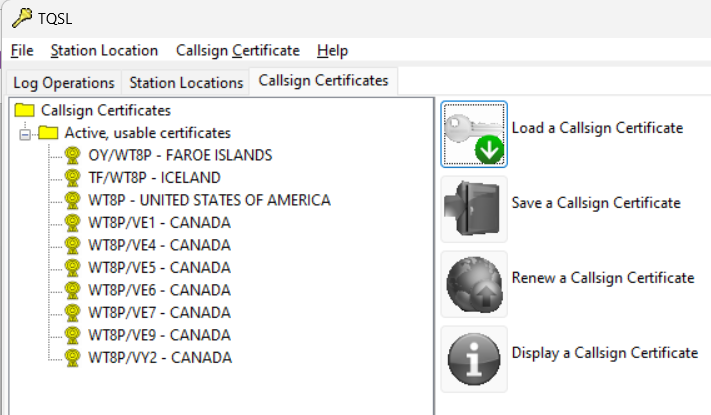The width and height of the screenshot is (711, 415).
Task: Select the Callsign Certificates tab
Action: click(x=323, y=81)
